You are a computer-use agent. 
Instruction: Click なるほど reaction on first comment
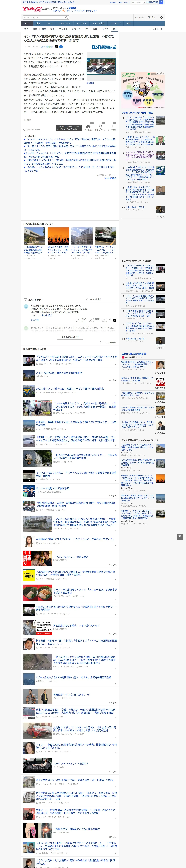94,320
